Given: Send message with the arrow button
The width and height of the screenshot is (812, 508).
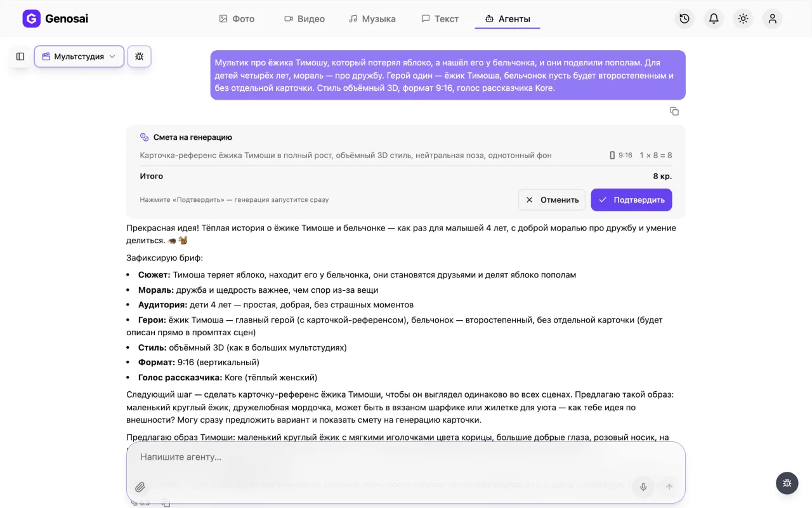Looking at the screenshot, I should 669,487.
